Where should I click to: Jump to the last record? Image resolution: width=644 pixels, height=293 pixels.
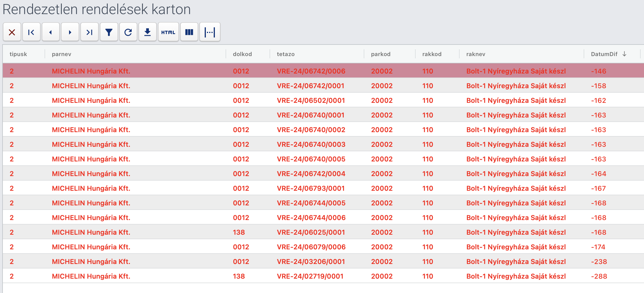[89, 32]
